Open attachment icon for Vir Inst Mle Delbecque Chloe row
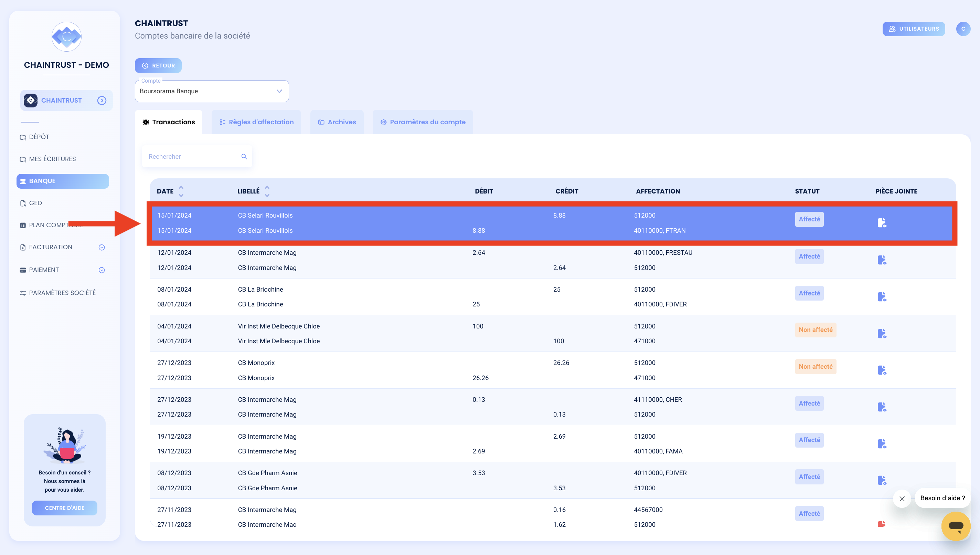This screenshot has width=980, height=555. (882, 334)
